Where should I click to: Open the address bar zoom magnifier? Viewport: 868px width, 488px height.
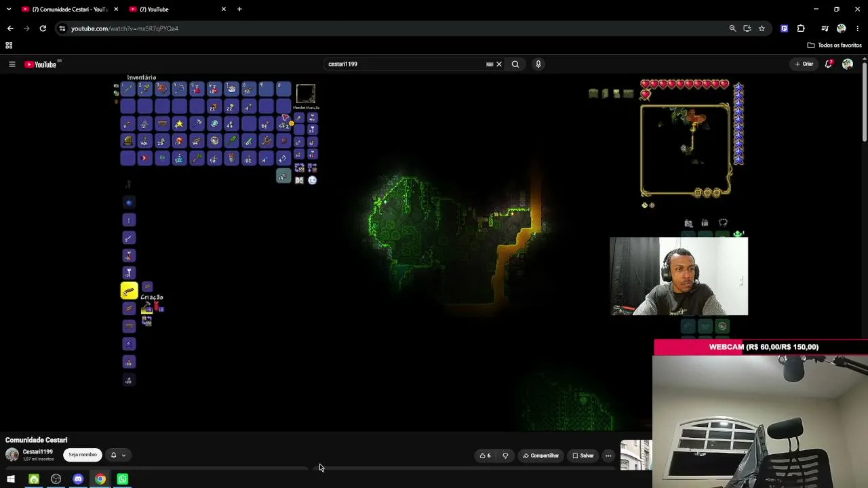click(x=732, y=28)
